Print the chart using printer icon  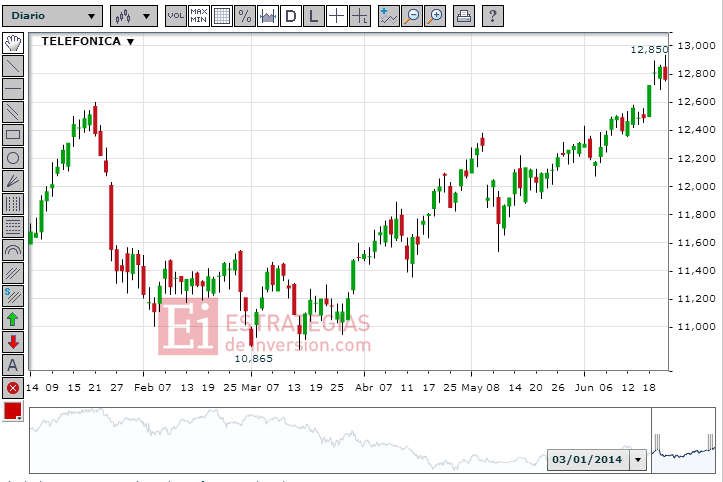[x=463, y=16]
